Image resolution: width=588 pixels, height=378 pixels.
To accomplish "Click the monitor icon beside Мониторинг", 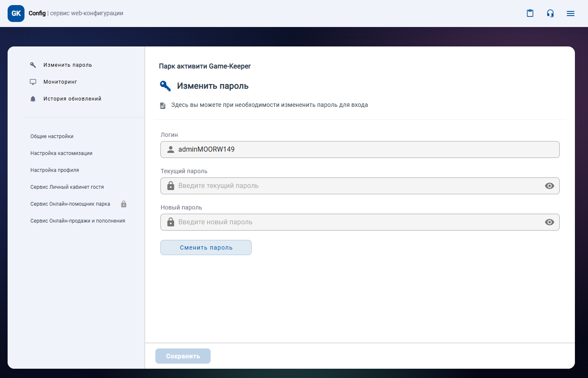I will 33,82.
